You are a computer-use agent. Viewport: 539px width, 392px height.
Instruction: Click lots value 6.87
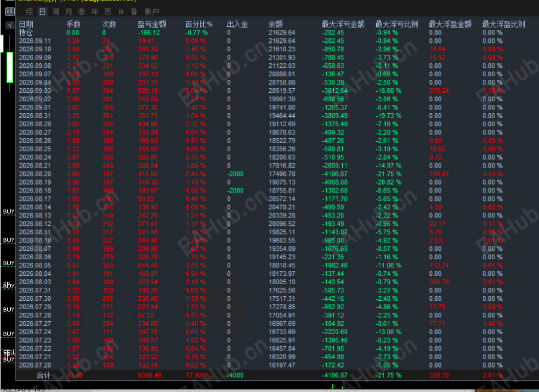73,265
